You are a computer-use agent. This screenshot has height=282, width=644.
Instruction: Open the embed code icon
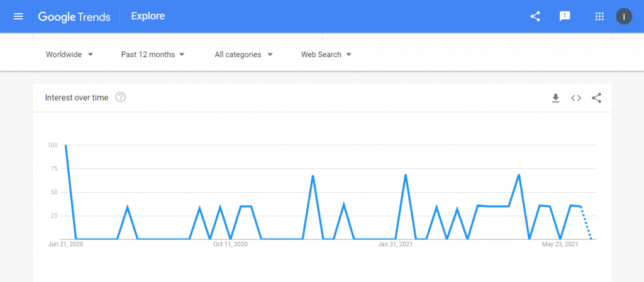pyautogui.click(x=576, y=98)
